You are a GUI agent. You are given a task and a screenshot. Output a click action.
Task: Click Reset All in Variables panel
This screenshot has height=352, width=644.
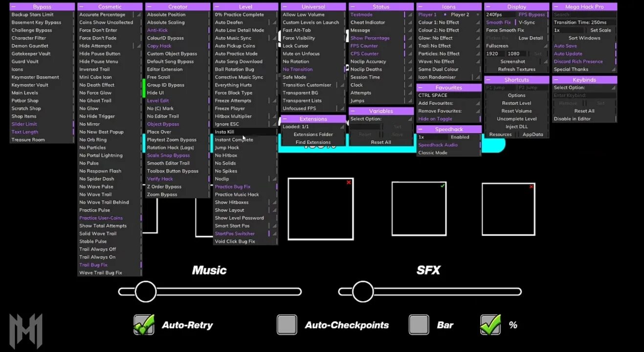pyautogui.click(x=381, y=142)
